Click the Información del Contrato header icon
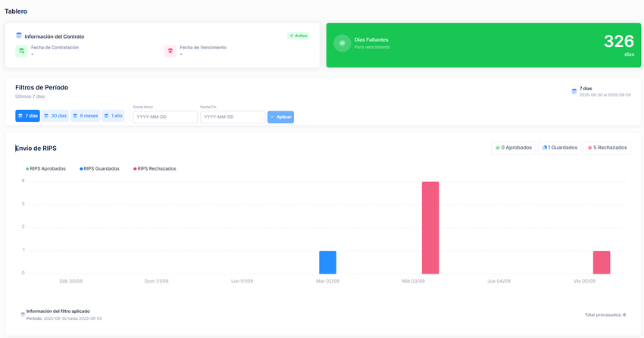 (19, 36)
